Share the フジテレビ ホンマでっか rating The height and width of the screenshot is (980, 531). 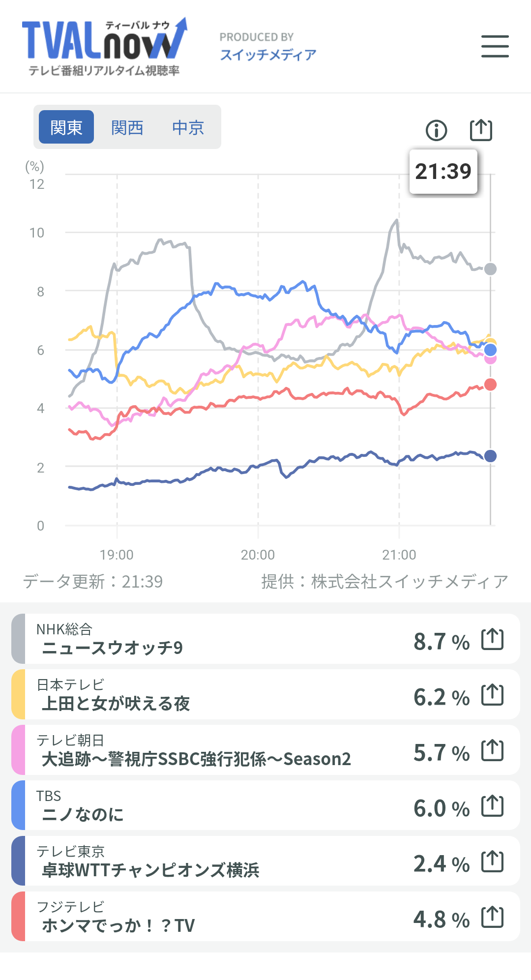(x=492, y=917)
